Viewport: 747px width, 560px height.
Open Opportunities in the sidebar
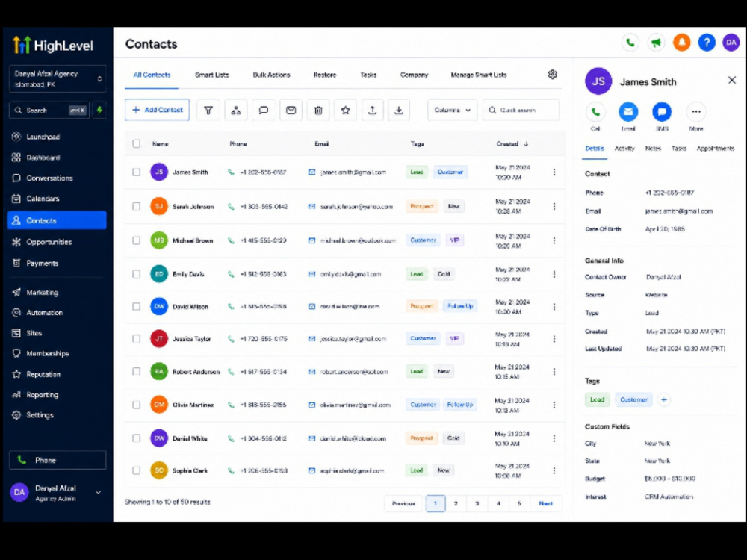[x=58, y=242]
